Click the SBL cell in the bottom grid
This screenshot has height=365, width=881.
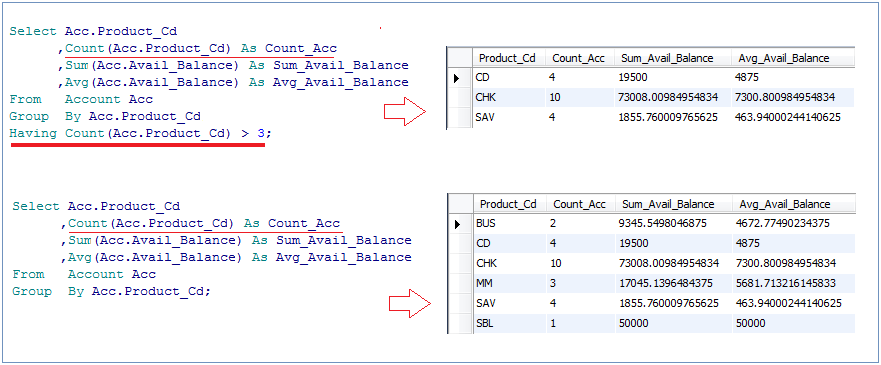510,323
